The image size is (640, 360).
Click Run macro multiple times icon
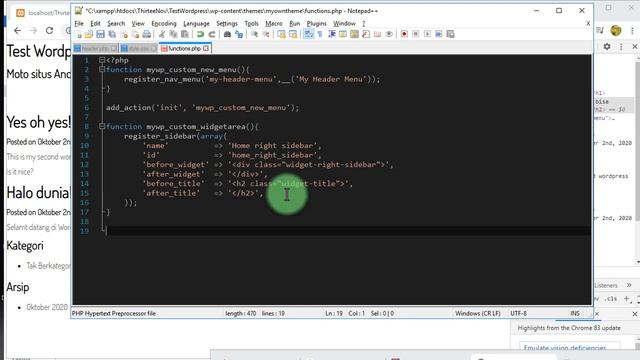(439, 34)
